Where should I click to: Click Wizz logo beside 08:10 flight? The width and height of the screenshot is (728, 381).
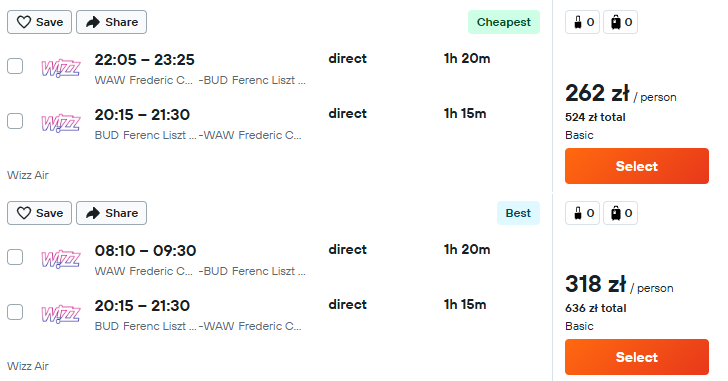[x=61, y=259]
